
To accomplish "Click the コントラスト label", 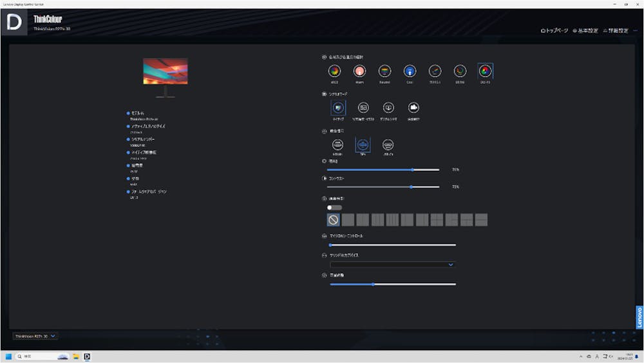I will [336, 179].
